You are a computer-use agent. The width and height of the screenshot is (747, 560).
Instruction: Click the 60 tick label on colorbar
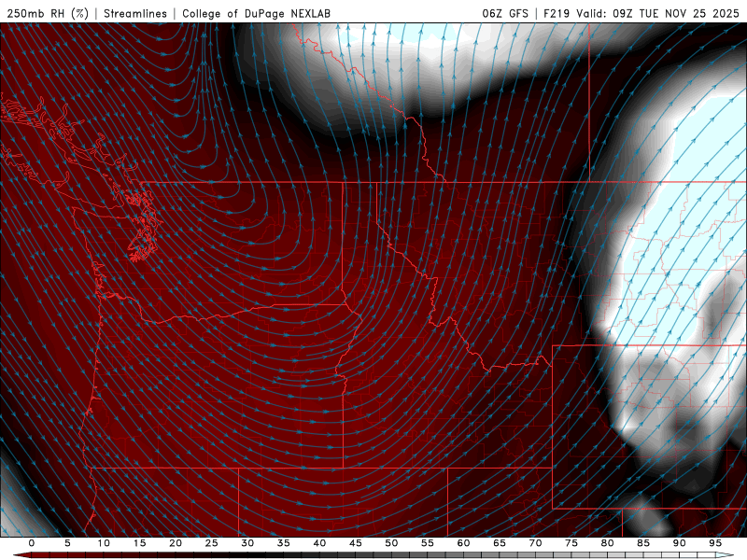coord(463,543)
